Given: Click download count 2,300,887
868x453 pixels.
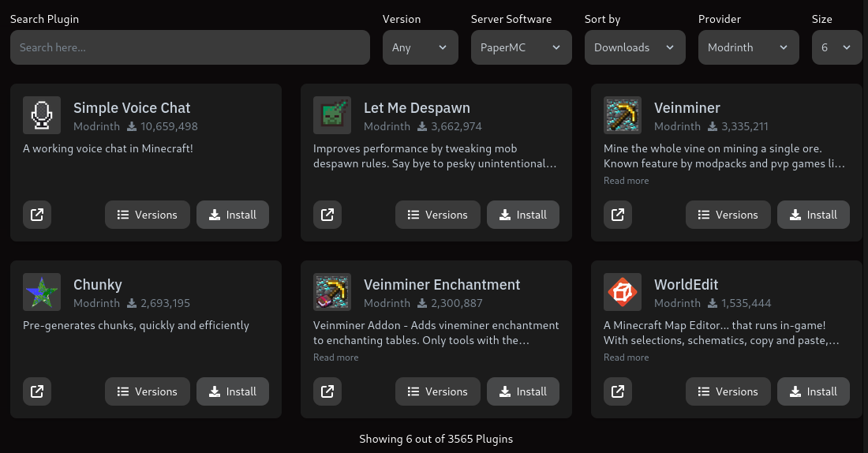Looking at the screenshot, I should [457, 303].
